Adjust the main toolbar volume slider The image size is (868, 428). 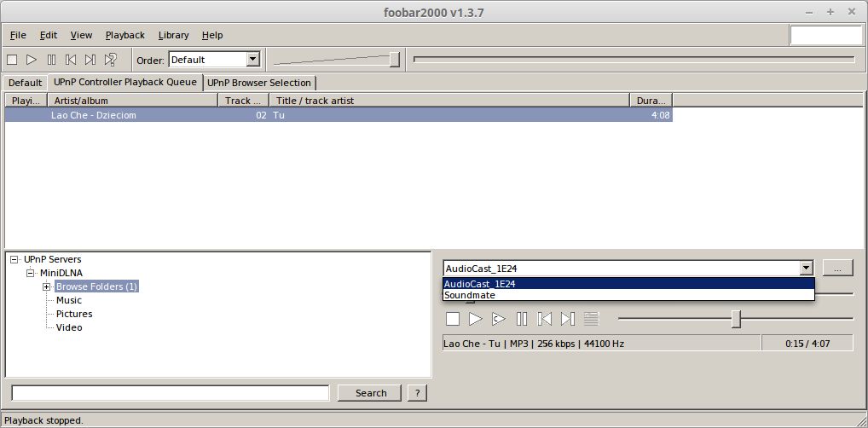coord(394,59)
